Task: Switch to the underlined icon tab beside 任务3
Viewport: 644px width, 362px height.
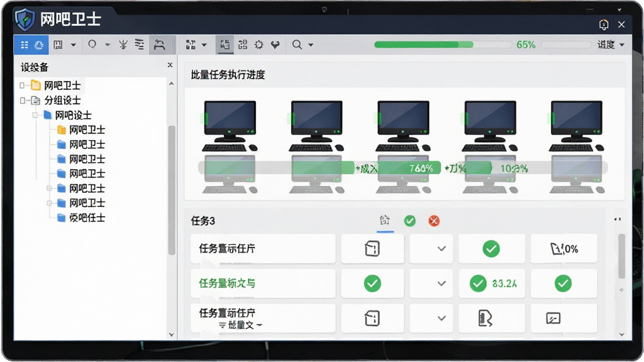Action: tap(385, 221)
